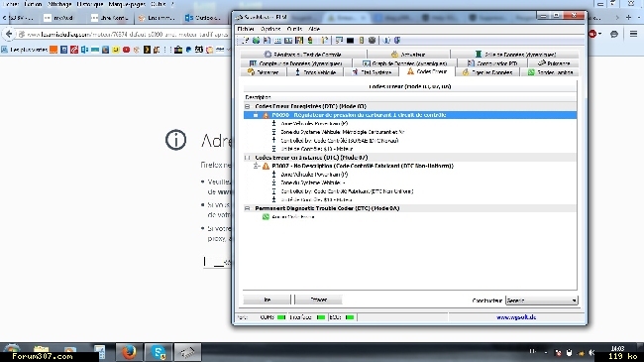This screenshot has height=362, width=644.
Task: Click the warning triangle on the P0090 code
Action: click(x=266, y=115)
